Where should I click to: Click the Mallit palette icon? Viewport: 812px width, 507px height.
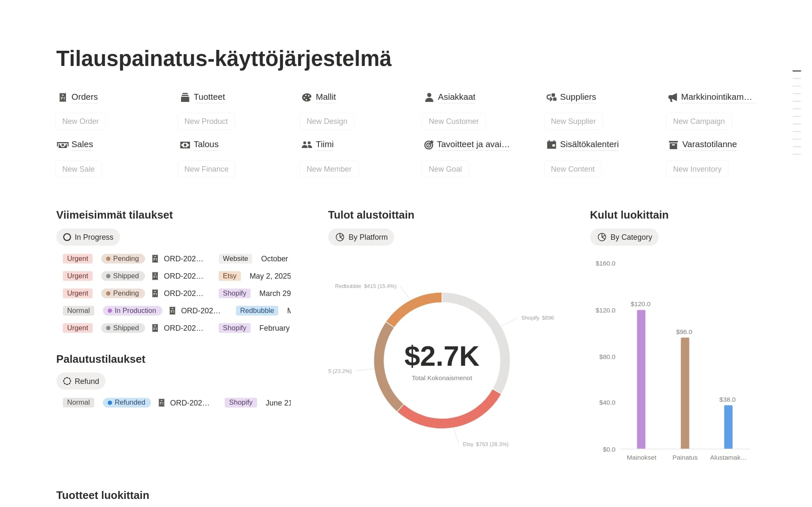pyautogui.click(x=307, y=97)
